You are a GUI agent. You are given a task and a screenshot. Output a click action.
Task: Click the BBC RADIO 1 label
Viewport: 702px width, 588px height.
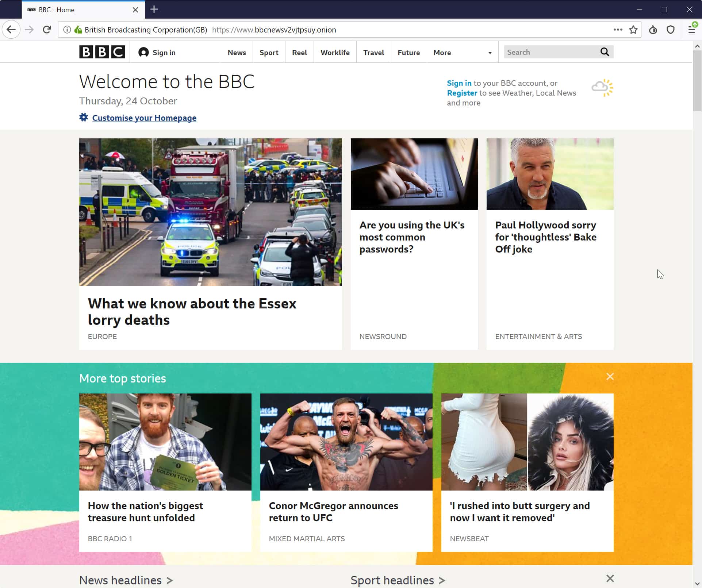coord(110,539)
